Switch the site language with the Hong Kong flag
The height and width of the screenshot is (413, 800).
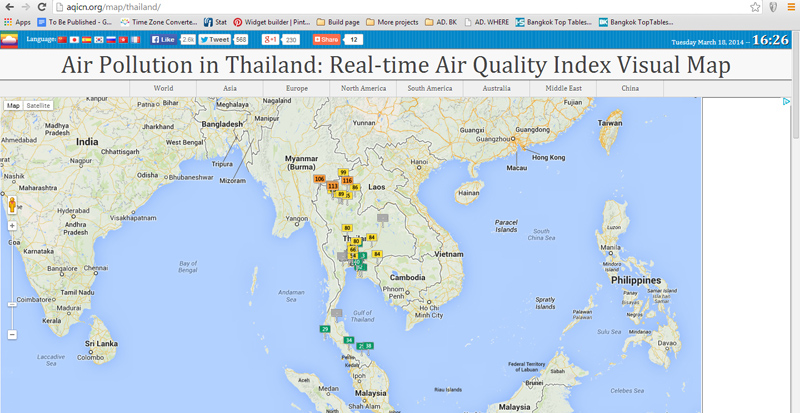123,39
